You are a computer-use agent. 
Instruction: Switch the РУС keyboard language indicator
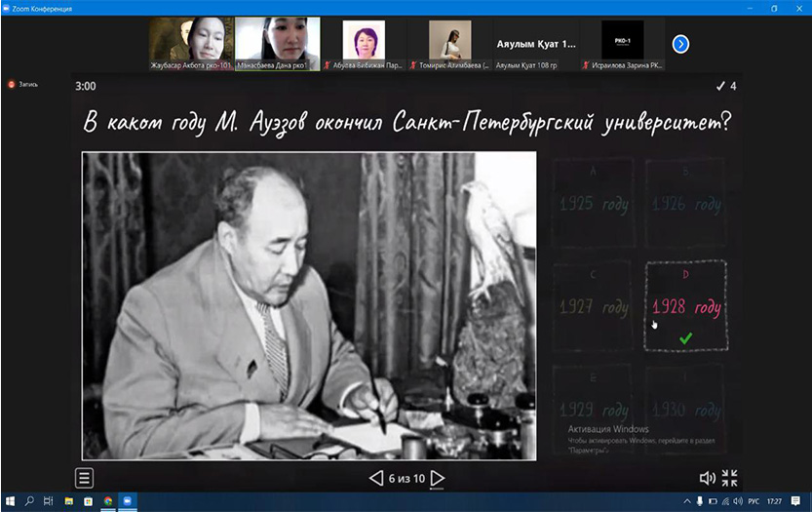[x=752, y=501]
